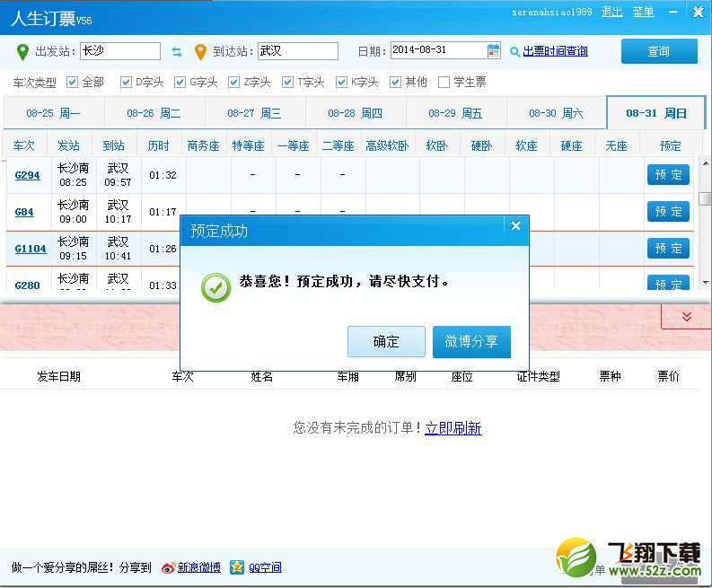Toggle the K字头 checkbox
712x588 pixels.
[x=341, y=83]
